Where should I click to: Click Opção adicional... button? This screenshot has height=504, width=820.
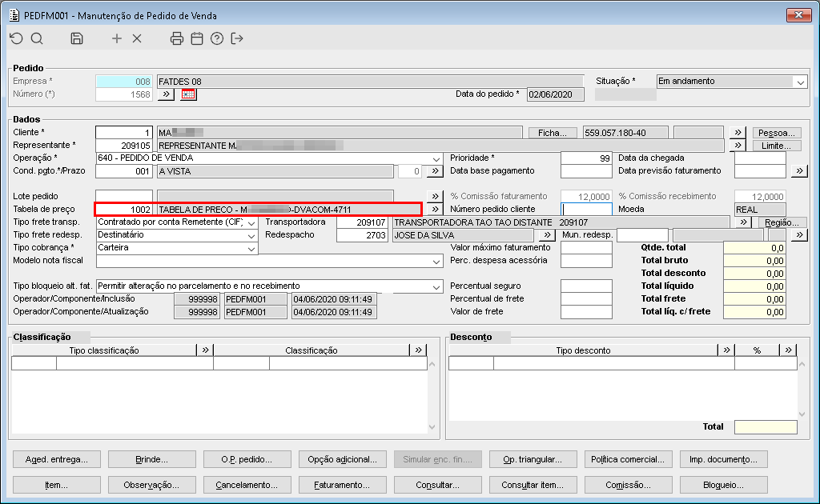pyautogui.click(x=342, y=460)
